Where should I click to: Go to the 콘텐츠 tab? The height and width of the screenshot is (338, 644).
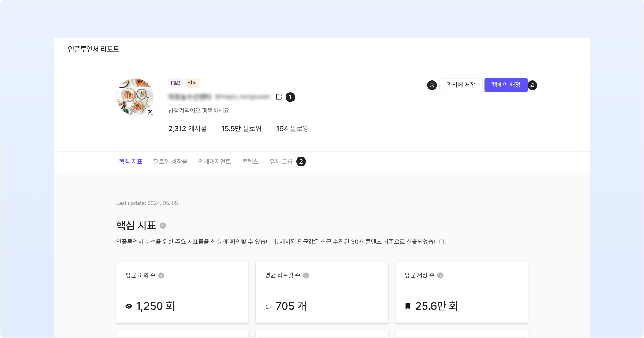click(x=250, y=161)
